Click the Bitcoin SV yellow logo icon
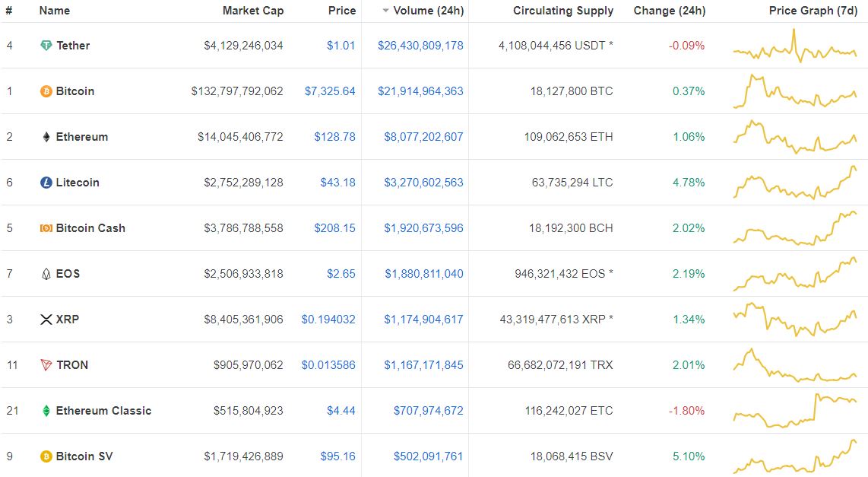 tap(46, 456)
